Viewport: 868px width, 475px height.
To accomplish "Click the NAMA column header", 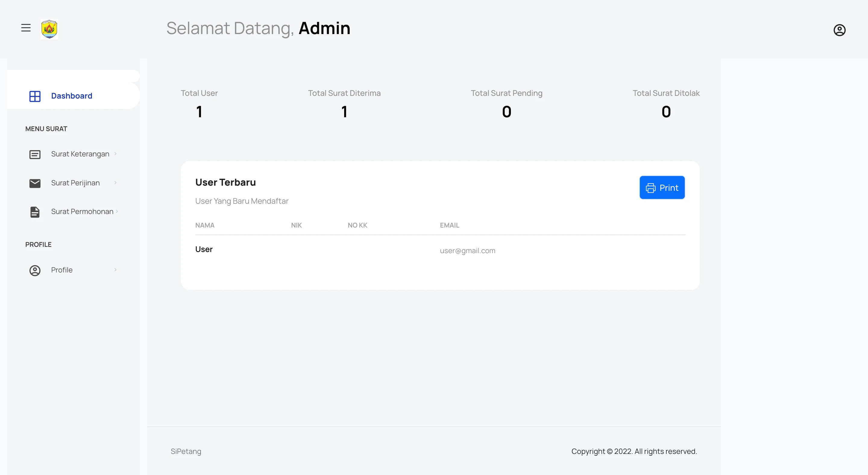I will click(x=205, y=225).
